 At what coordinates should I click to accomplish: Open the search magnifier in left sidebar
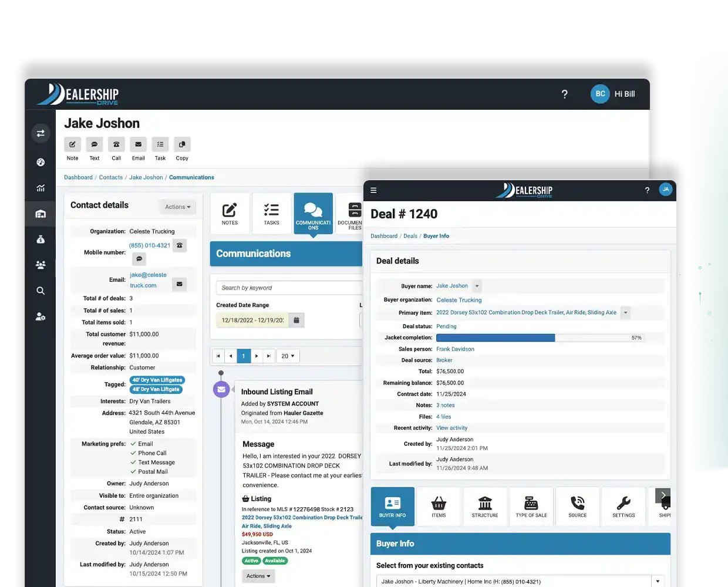coord(41,291)
